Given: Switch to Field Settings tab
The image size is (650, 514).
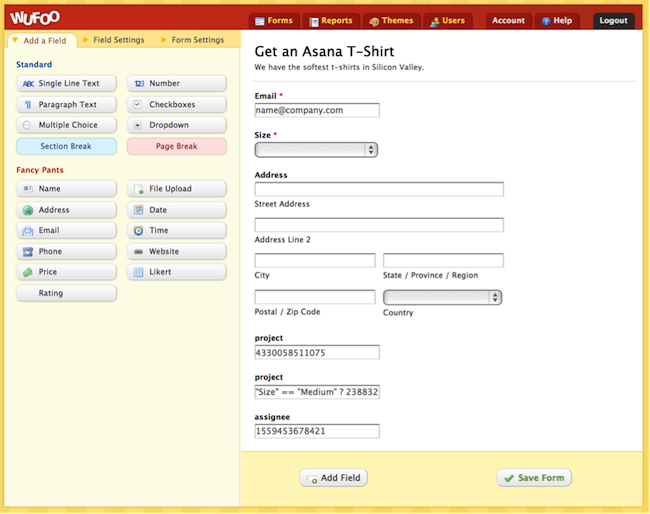Looking at the screenshot, I should (114, 40).
